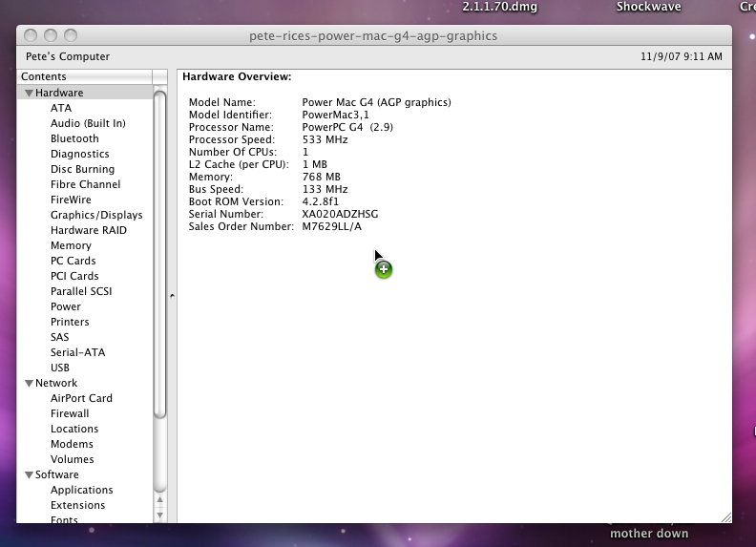The image size is (756, 547).
Task: Open the Power section
Action: (x=66, y=306)
